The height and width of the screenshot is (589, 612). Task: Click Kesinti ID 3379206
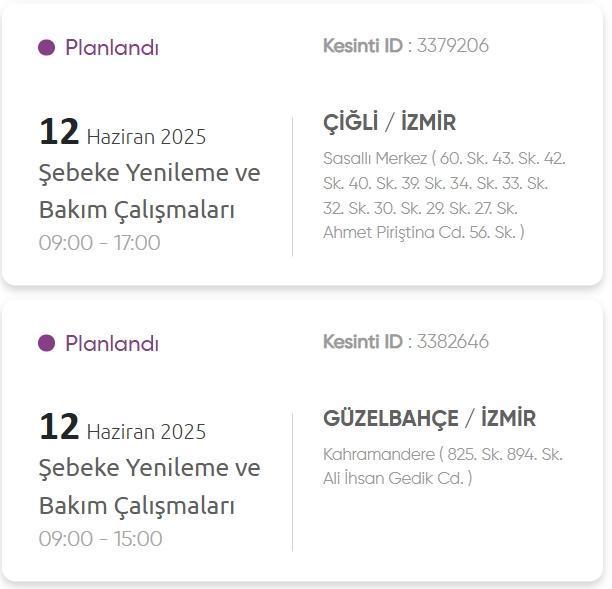(406, 46)
